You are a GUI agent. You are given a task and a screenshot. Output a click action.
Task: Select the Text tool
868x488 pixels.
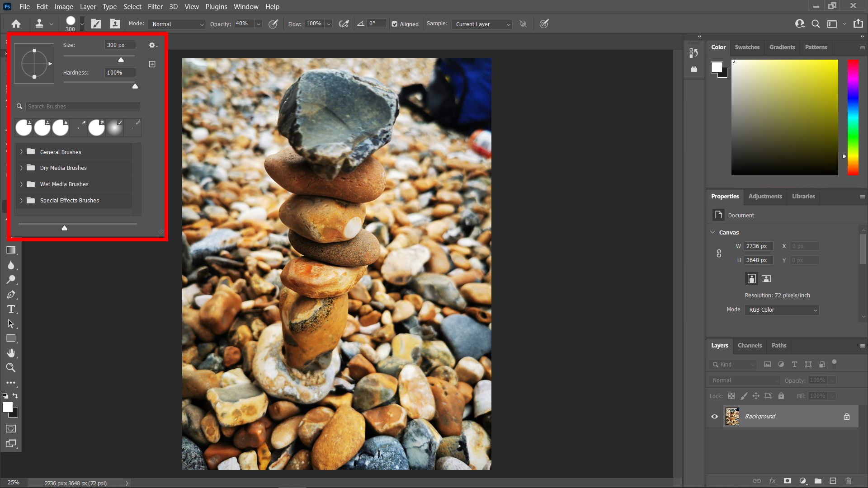pos(11,309)
